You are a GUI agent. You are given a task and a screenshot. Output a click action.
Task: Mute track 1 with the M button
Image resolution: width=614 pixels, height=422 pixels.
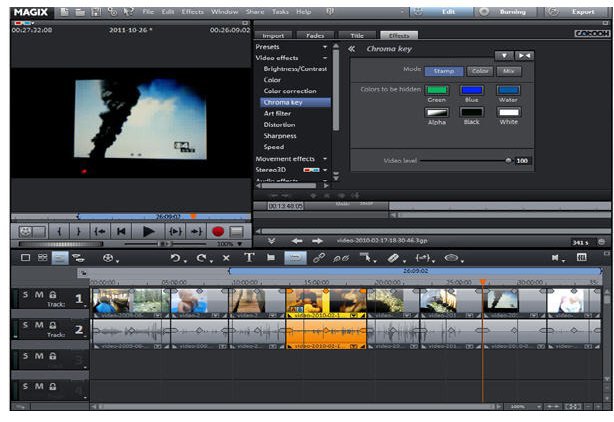pos(39,296)
